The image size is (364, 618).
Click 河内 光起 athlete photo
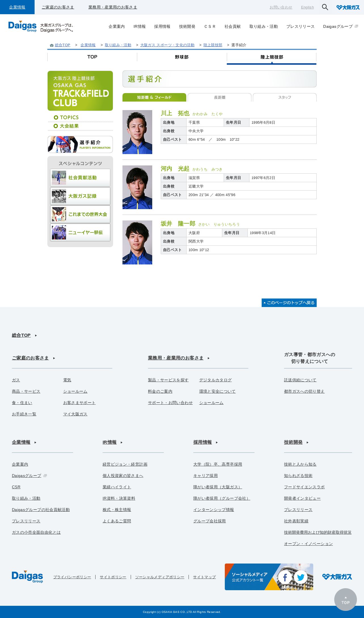137,187
